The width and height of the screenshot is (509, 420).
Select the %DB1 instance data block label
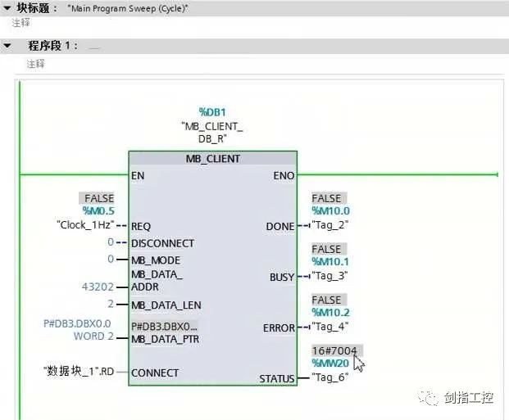211,112
